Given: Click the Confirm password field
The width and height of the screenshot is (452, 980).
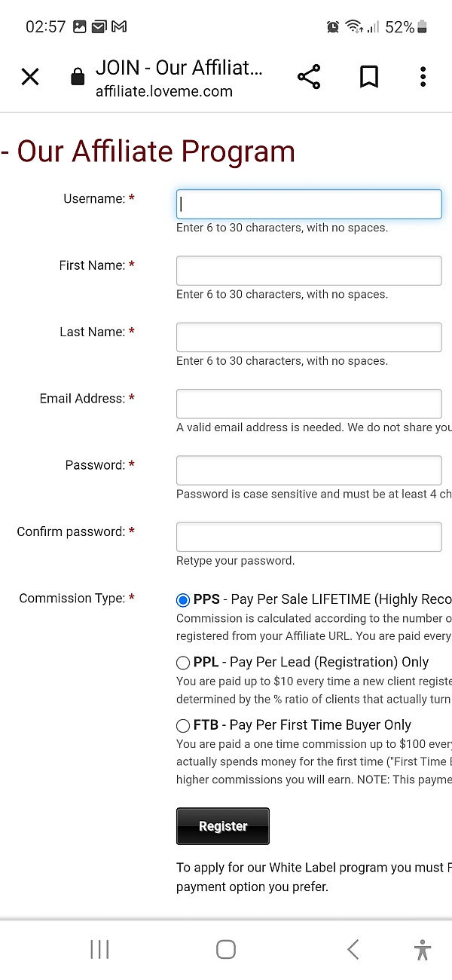Looking at the screenshot, I should click(309, 537).
